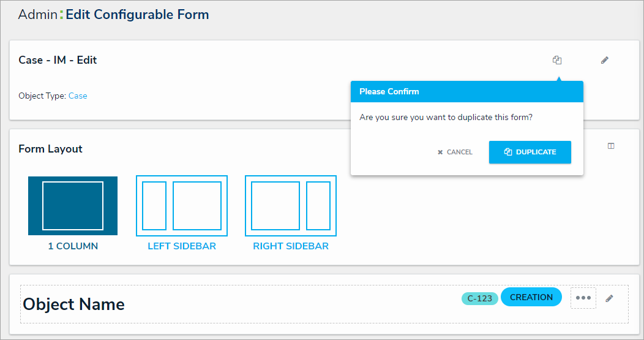Click the CREATION state badge
The width and height of the screenshot is (644, 340).
(531, 297)
